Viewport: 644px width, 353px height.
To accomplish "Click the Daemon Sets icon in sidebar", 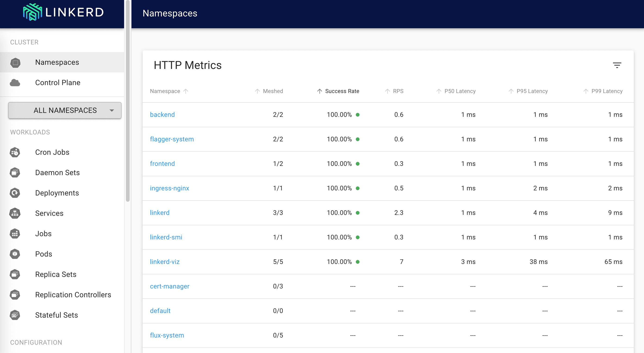I will tap(15, 173).
